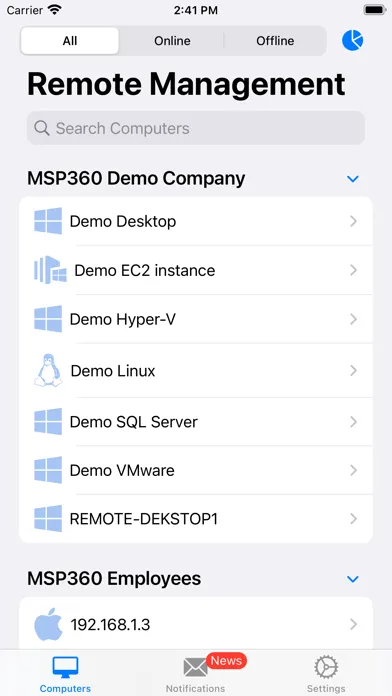
Task: Click the 2:41 PM clock
Action: click(x=196, y=10)
